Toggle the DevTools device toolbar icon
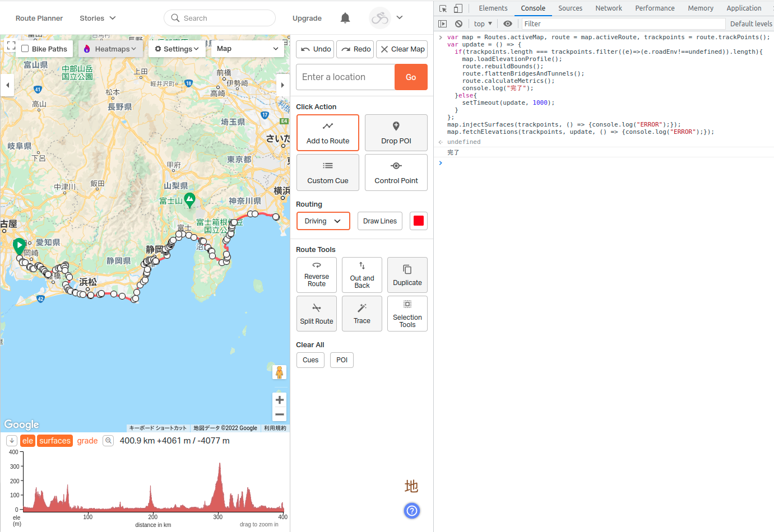The width and height of the screenshot is (774, 532). coord(458,8)
